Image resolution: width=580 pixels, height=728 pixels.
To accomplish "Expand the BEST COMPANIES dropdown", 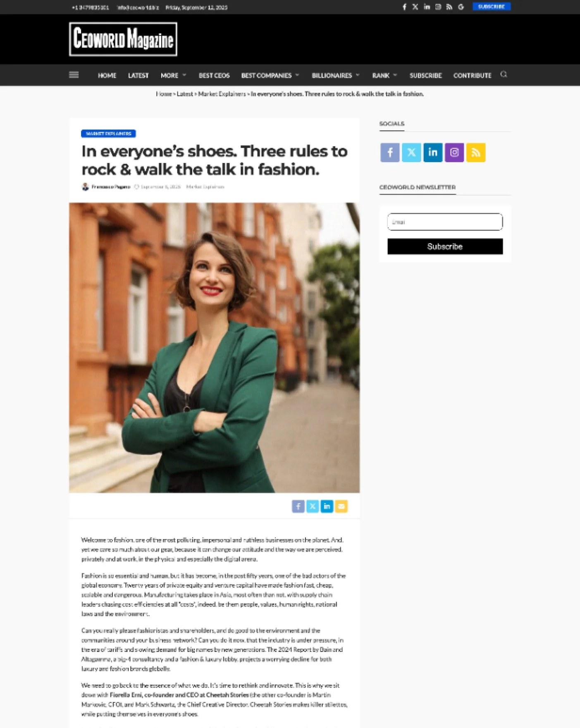I will coord(270,75).
